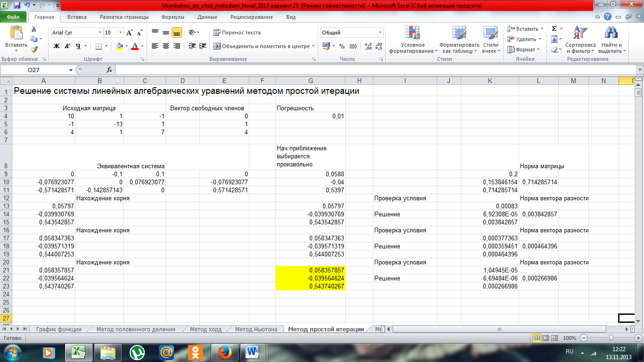Click Insert cells (Вставить) in Ячейки group

tap(525, 29)
